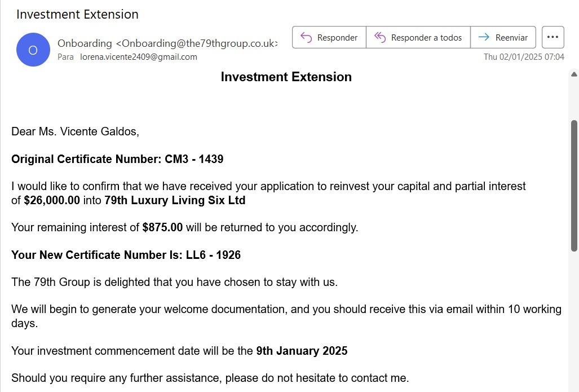Click the reply arrow icon

coord(306,37)
